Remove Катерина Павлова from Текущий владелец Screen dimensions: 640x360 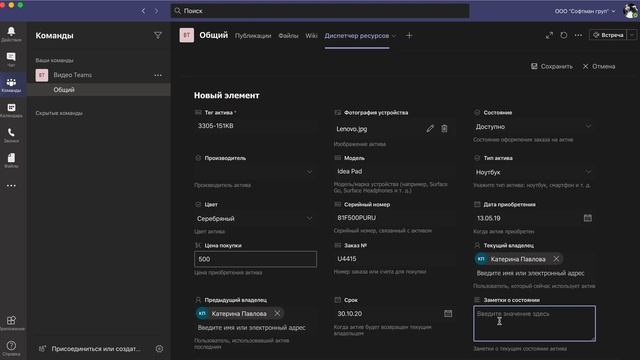[556, 259]
